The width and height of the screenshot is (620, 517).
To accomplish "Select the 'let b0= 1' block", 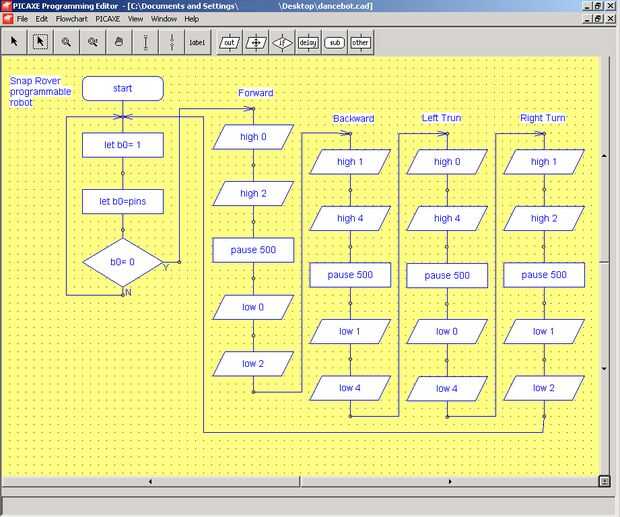I will pyautogui.click(x=123, y=145).
